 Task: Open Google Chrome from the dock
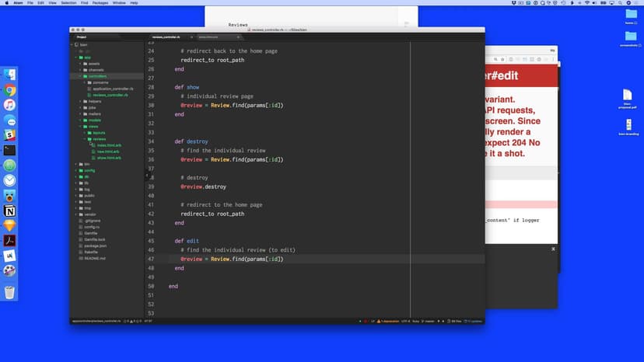tap(10, 89)
